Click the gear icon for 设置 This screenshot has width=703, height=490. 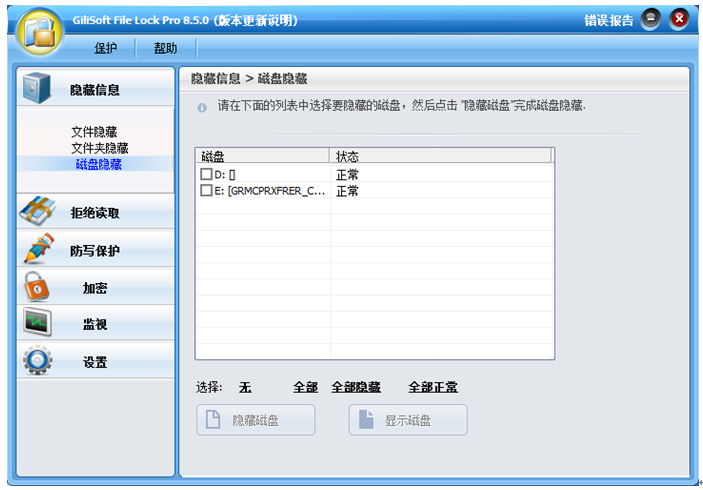pyautogui.click(x=38, y=360)
